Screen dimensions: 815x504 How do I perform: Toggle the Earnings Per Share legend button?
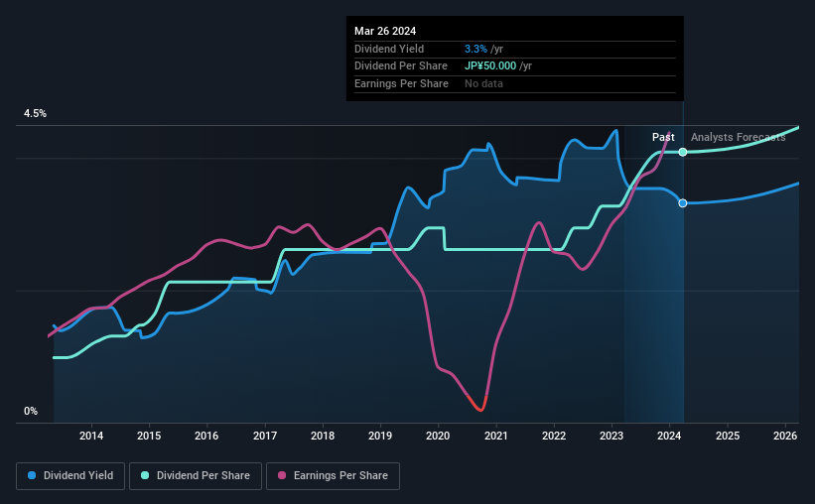click(333, 476)
